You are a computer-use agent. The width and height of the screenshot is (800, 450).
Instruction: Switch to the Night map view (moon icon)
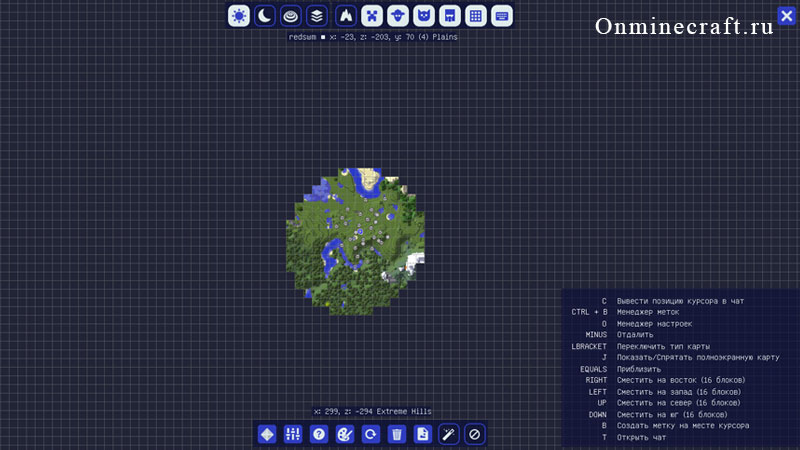pyautogui.click(x=265, y=16)
